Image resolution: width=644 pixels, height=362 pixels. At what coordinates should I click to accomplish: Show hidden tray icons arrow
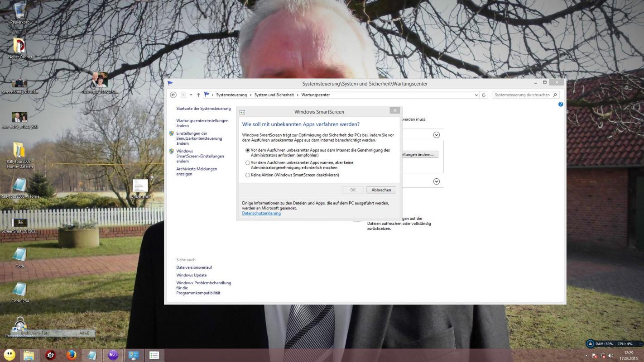587,356
